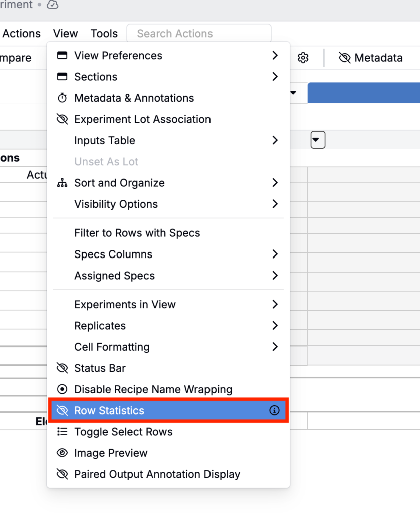Click the Metadata button in toolbar
The image size is (420, 513).
point(371,58)
